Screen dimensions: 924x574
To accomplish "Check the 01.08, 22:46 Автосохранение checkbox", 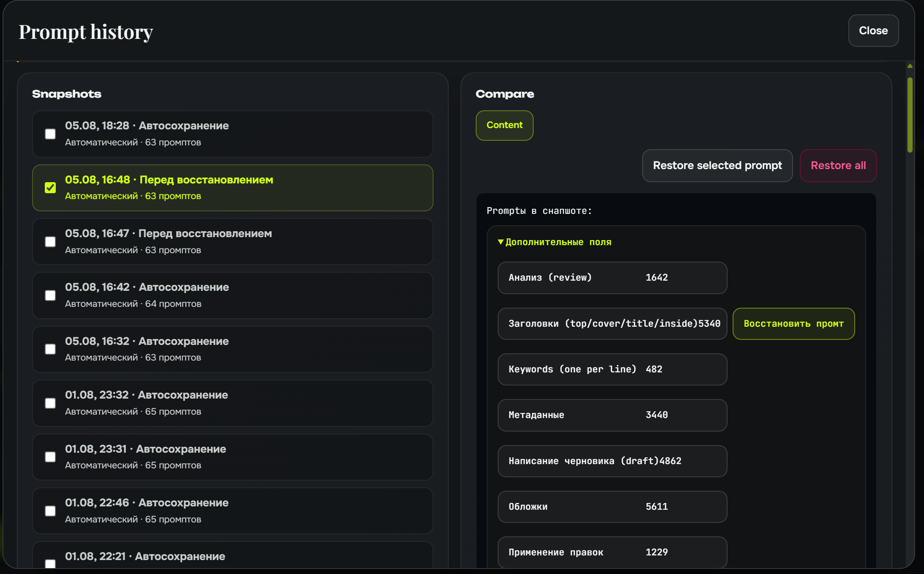I will click(50, 511).
